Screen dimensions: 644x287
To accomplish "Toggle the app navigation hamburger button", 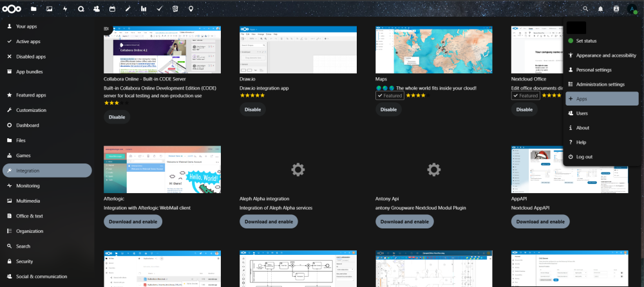I will point(107,28).
